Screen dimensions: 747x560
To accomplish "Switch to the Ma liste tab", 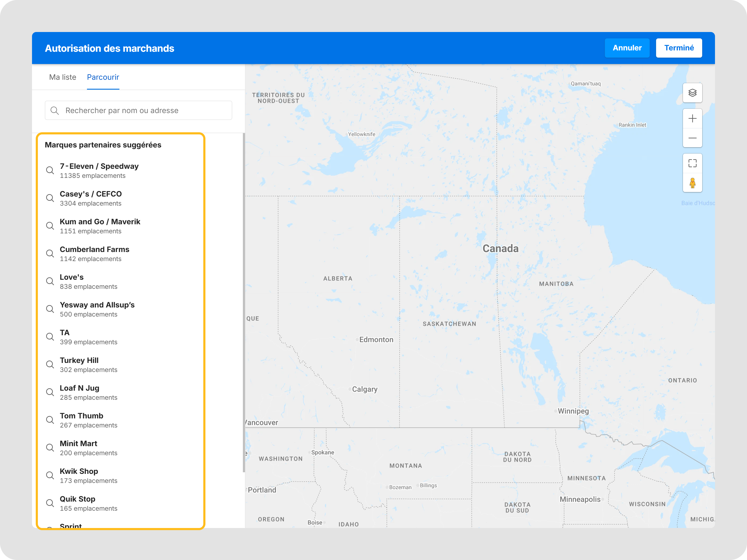I will click(x=62, y=77).
